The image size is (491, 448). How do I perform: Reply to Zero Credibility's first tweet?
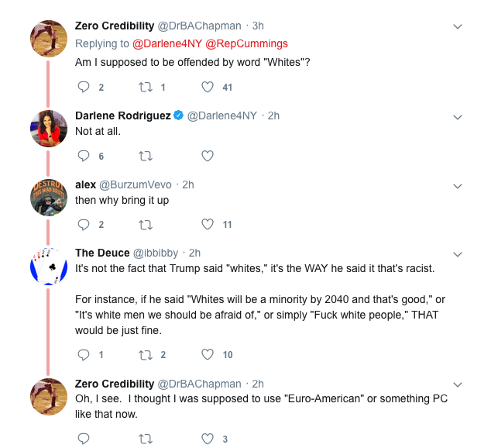84,88
